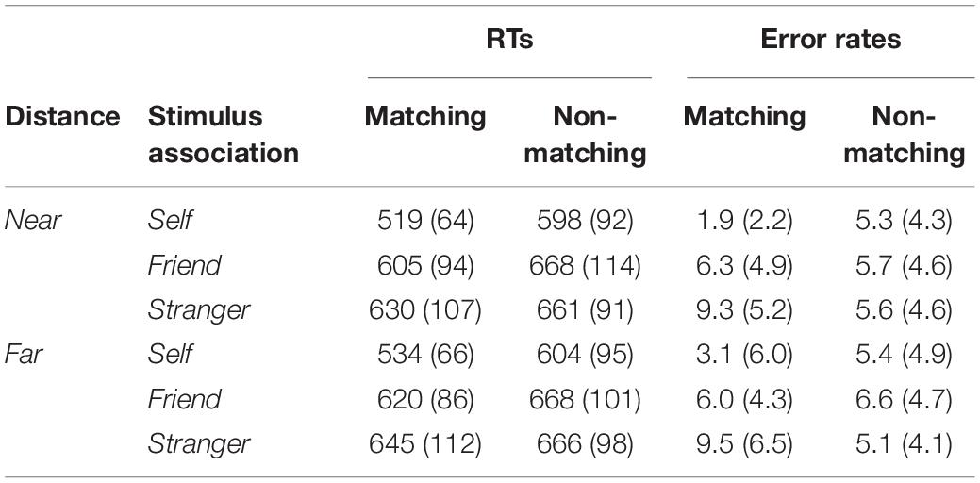Click the 9.3 (5.2) error cell
980x483 pixels.
[x=745, y=310]
